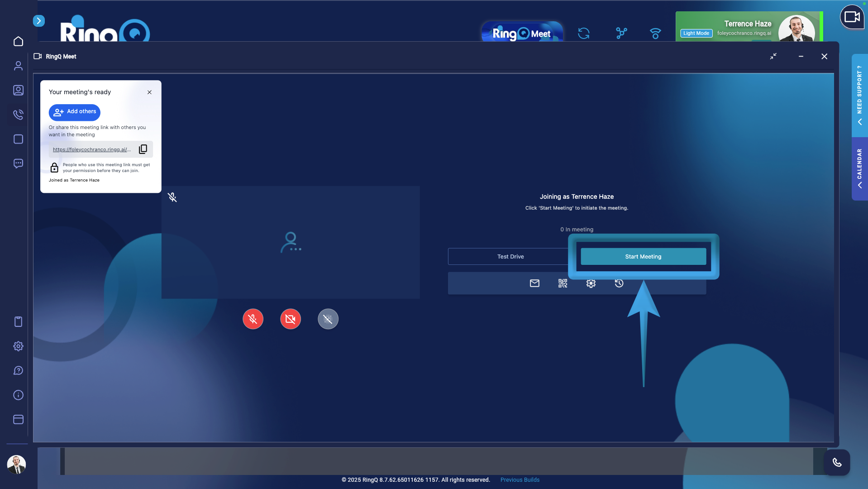Expand the Need Support side panel
The width and height of the screenshot is (868, 489).
click(859, 96)
